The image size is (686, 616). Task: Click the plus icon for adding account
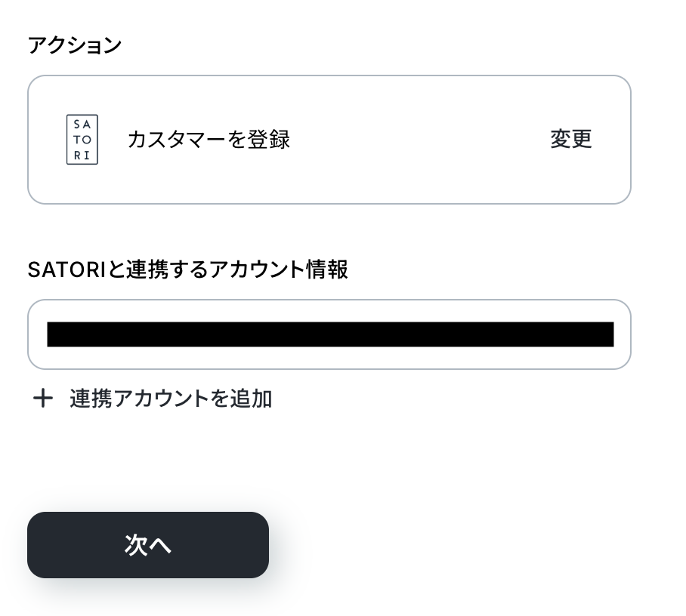point(43,399)
